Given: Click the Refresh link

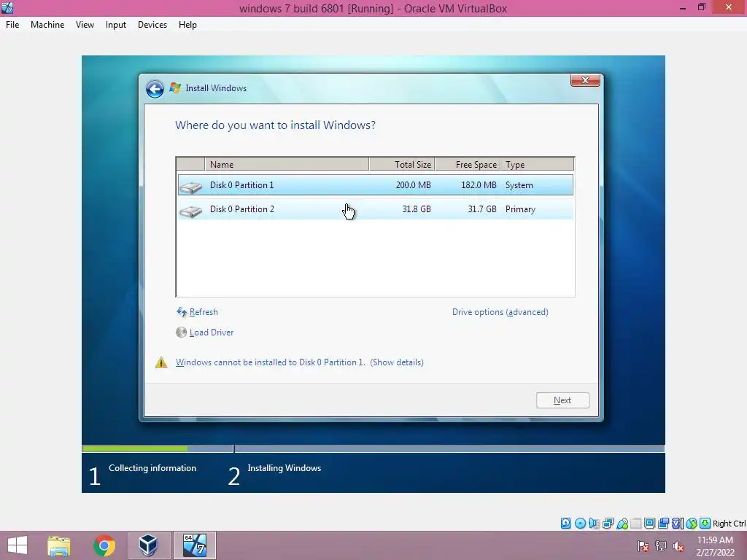Looking at the screenshot, I should 204,312.
